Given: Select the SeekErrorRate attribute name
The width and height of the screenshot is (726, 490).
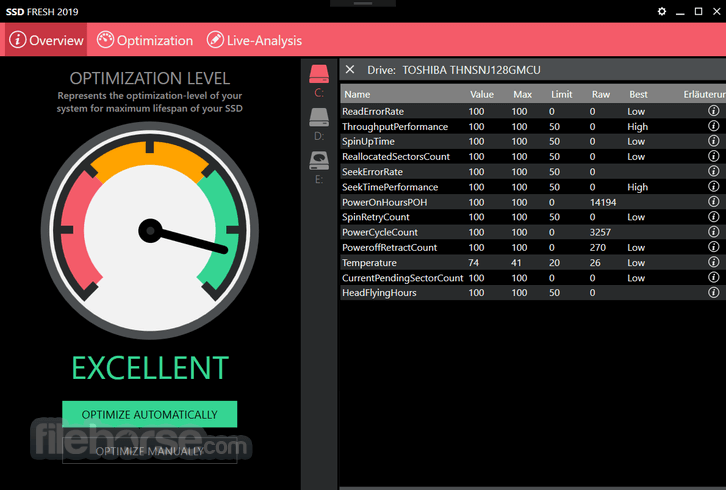Looking at the screenshot, I should (x=372, y=172).
